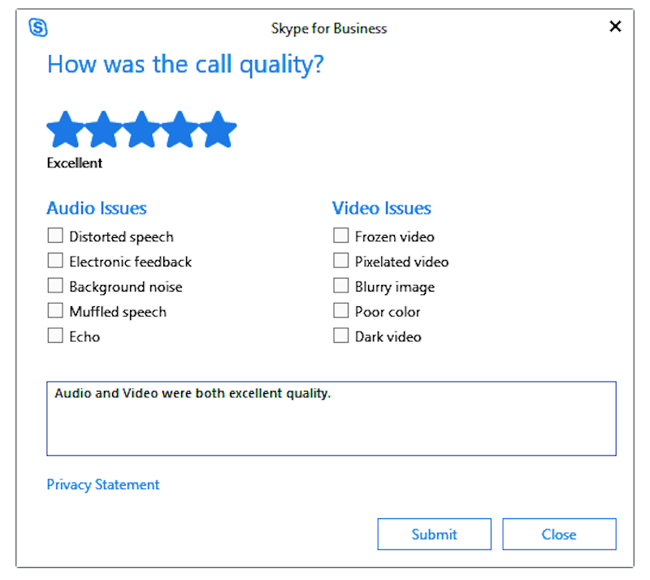Click the Audio Issues heading

[97, 208]
